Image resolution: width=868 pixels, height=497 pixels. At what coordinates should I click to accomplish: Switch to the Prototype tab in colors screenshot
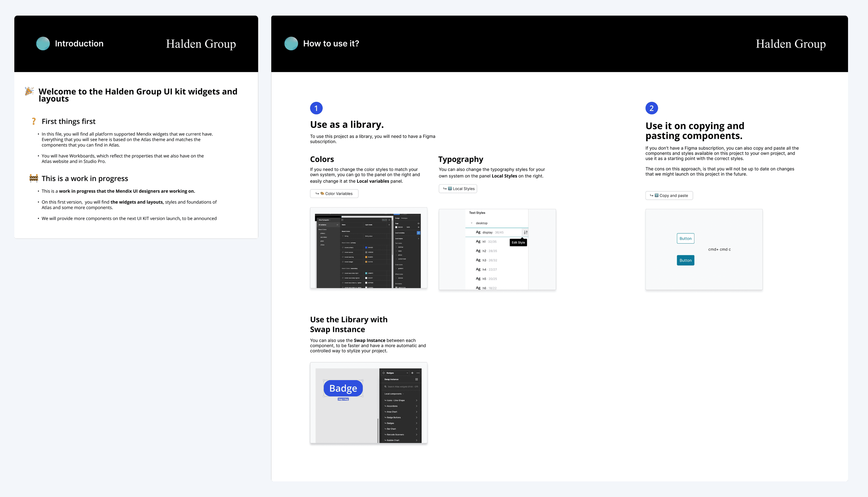pyautogui.click(x=404, y=218)
